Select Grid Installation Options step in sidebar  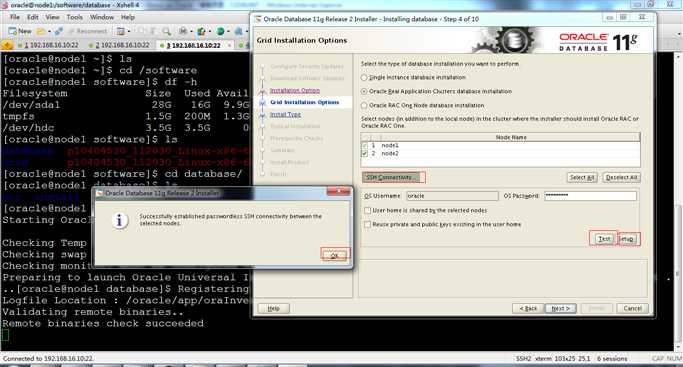point(304,102)
